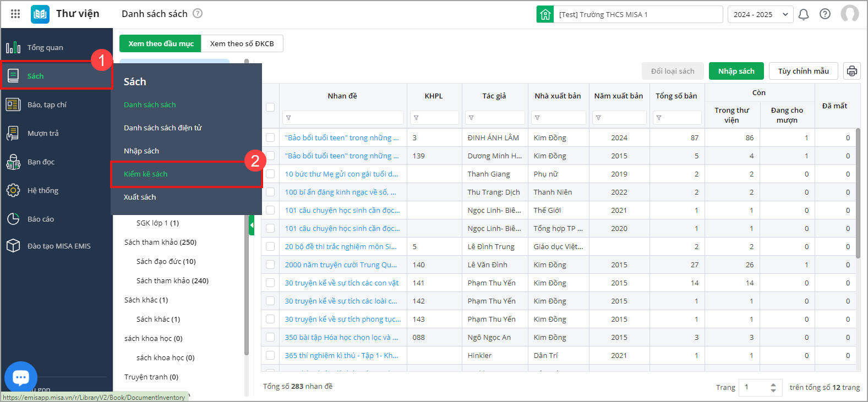
Task: Tick the select-all checkbox in table header
Action: (x=270, y=107)
